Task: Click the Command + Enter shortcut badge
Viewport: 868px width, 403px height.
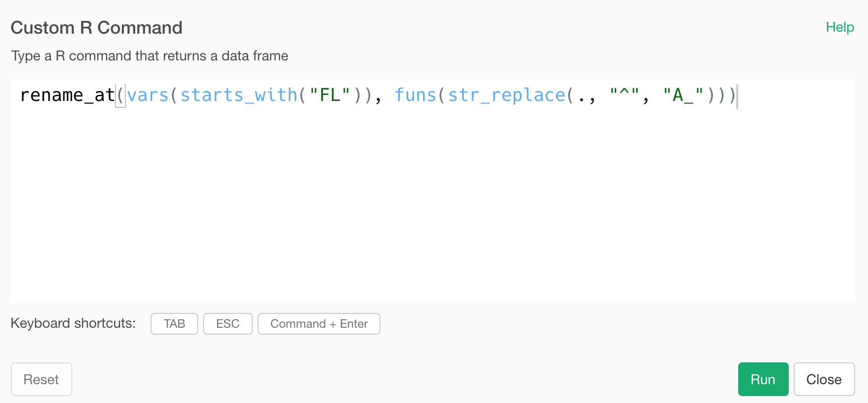Action: [319, 324]
